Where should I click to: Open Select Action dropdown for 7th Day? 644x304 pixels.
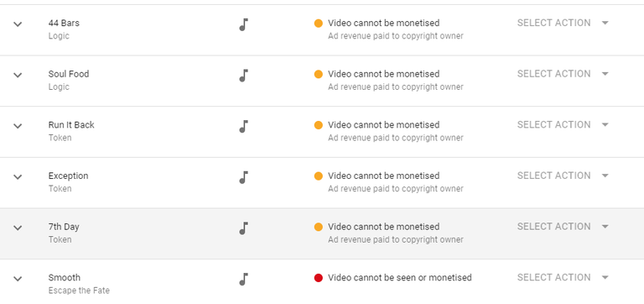(x=563, y=227)
